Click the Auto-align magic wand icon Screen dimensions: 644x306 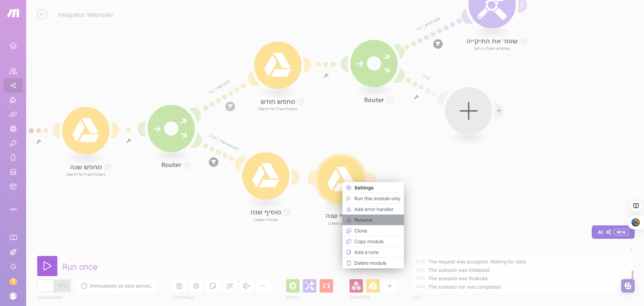coord(230,286)
